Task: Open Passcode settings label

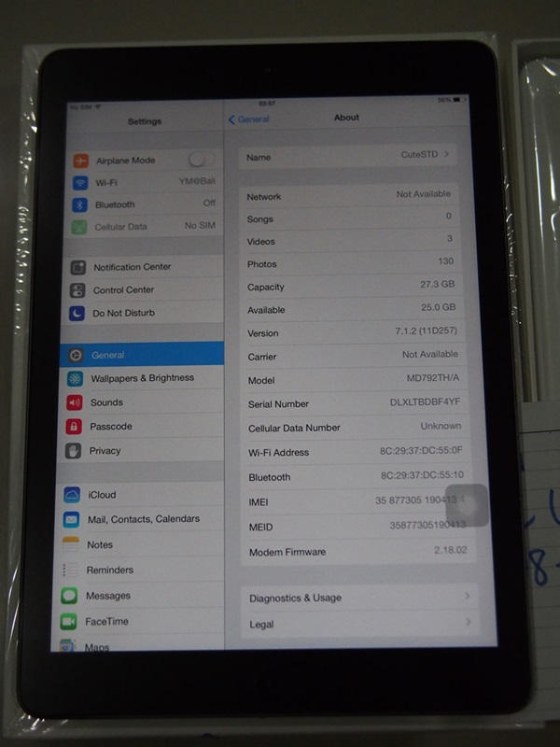Action: (x=111, y=427)
